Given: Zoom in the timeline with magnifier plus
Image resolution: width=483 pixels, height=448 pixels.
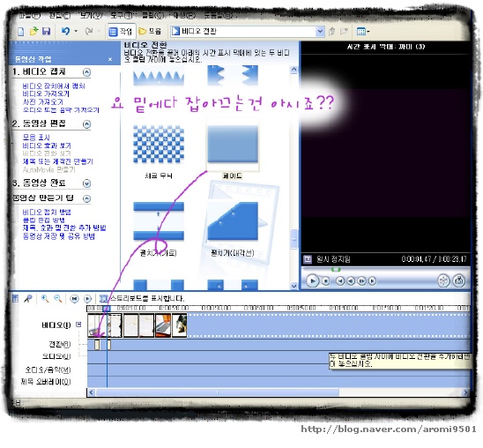Looking at the screenshot, I should pyautogui.click(x=45, y=299).
